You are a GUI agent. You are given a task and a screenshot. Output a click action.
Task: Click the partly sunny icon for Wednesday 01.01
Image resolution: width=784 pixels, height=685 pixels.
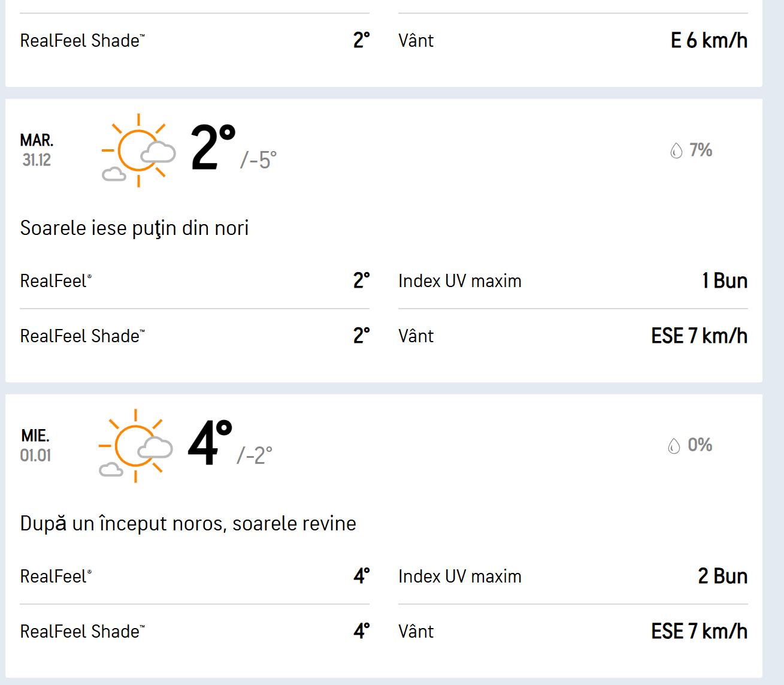136,446
